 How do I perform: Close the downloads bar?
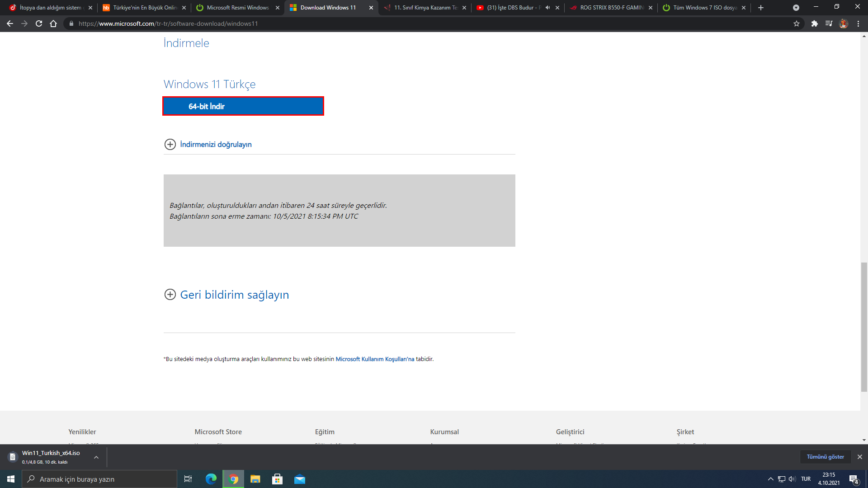[x=860, y=457]
